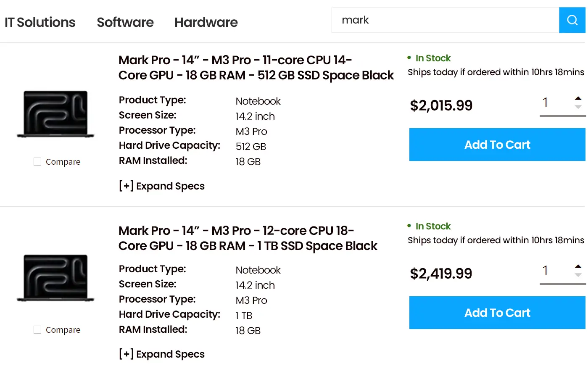Add the $2,015.99 Mark Pro to cart
The height and width of the screenshot is (366, 588).
[497, 145]
